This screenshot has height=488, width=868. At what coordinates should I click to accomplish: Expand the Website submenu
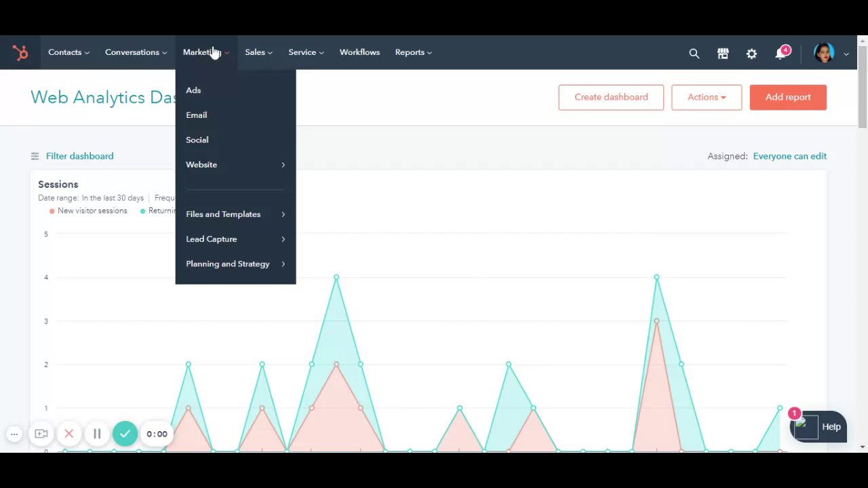pos(235,165)
